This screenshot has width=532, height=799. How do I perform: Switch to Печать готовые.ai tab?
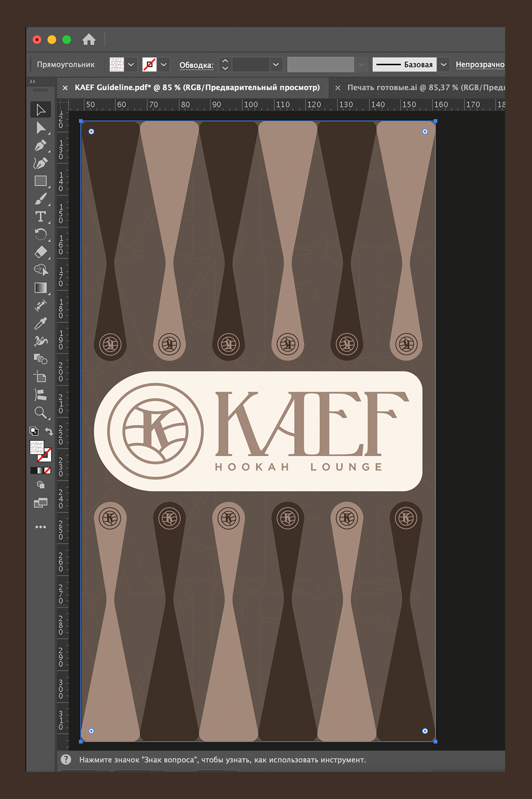coord(426,87)
